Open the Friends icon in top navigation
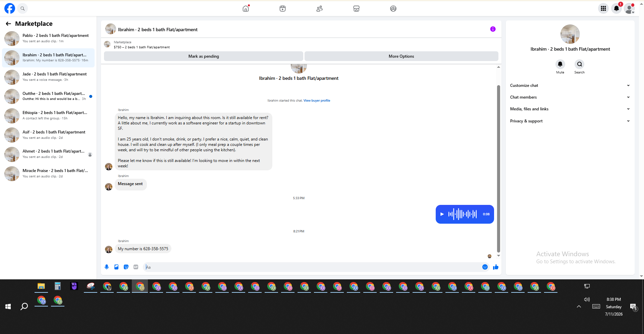644x334 pixels. tap(320, 8)
